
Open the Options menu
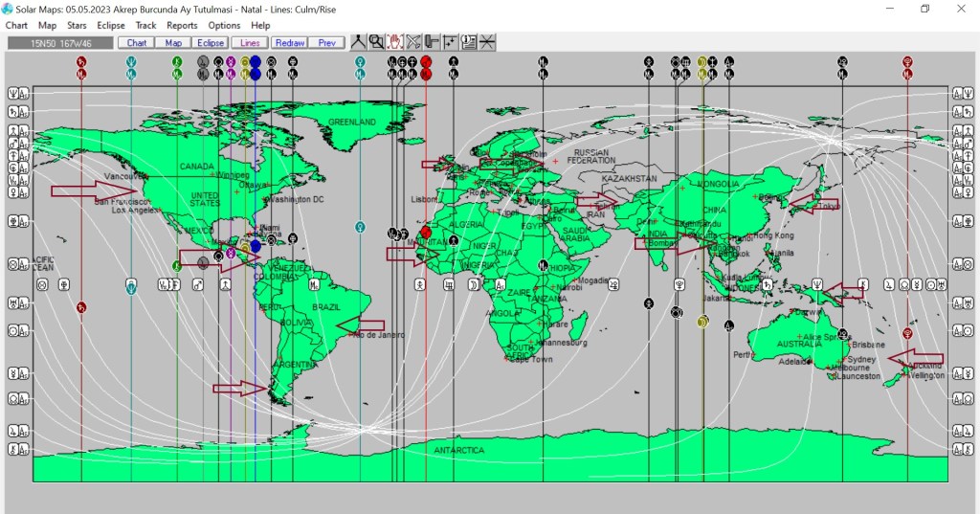tap(224, 26)
